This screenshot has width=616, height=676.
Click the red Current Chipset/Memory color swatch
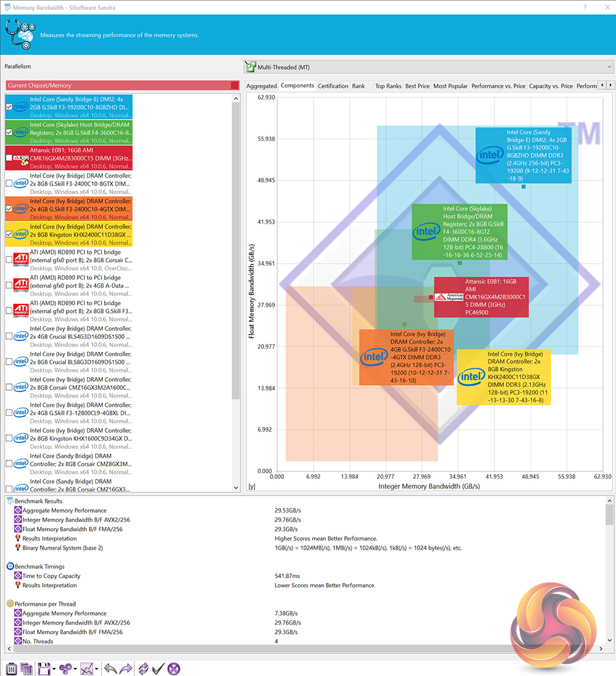tap(235, 86)
